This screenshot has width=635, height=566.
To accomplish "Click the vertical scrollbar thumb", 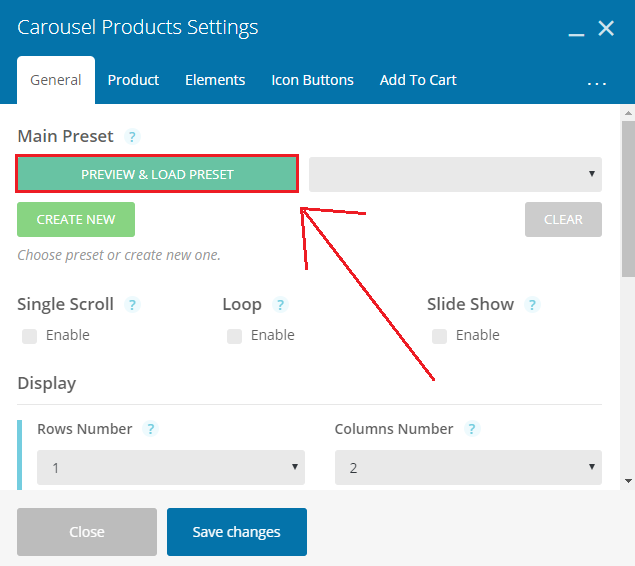I will (x=629, y=198).
